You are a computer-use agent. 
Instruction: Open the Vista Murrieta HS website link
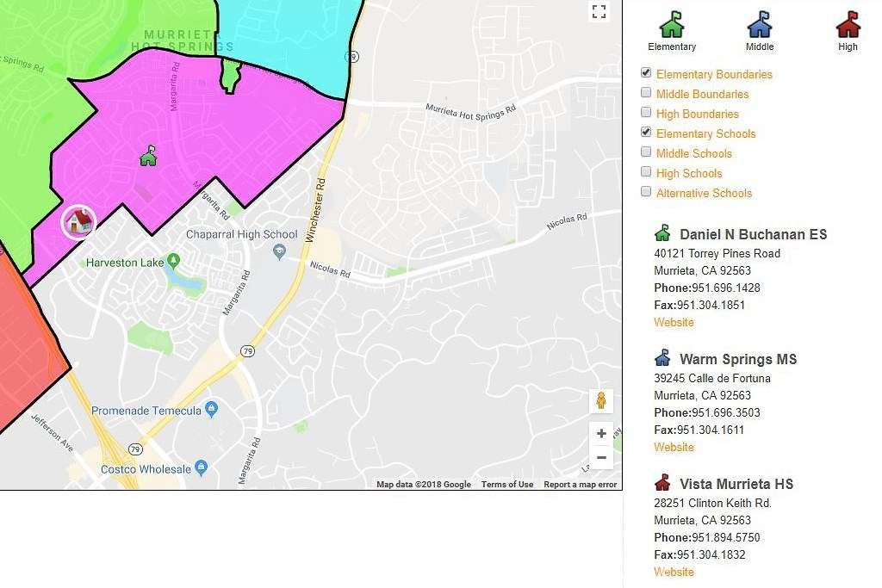[x=674, y=572]
